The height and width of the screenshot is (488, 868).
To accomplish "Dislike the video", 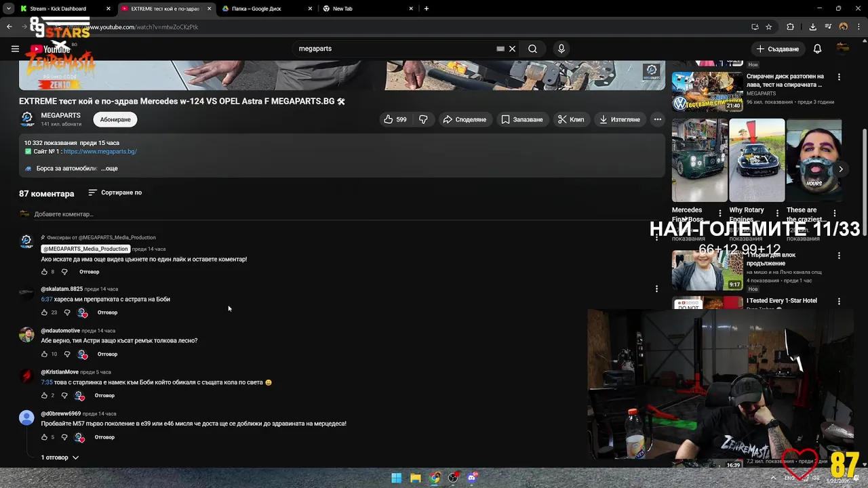I will [423, 119].
